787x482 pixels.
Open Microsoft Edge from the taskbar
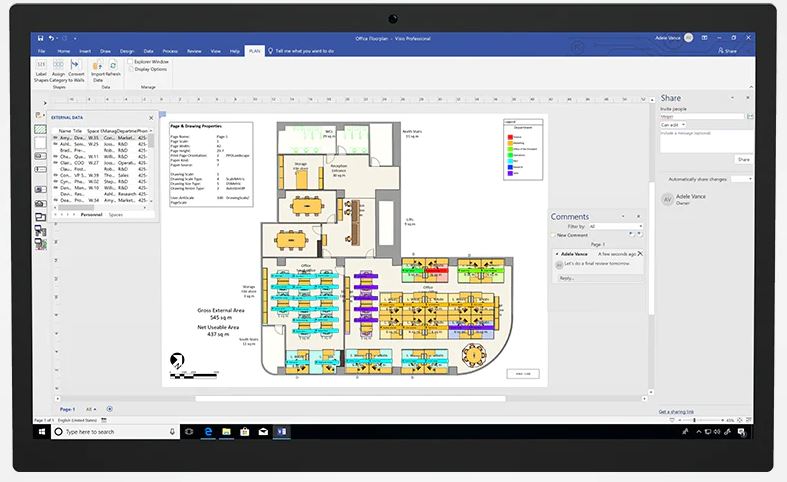click(x=207, y=431)
